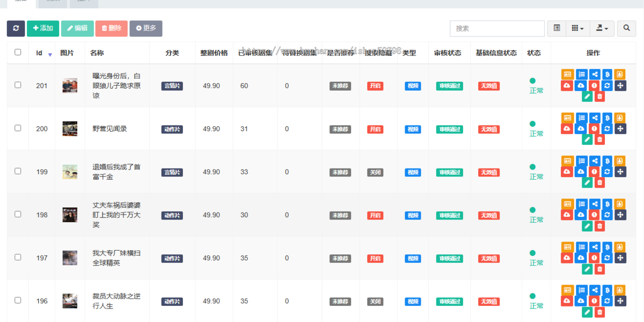Toggle 开启 search-hidden tag in row 201
This screenshot has height=322, width=644.
(375, 86)
